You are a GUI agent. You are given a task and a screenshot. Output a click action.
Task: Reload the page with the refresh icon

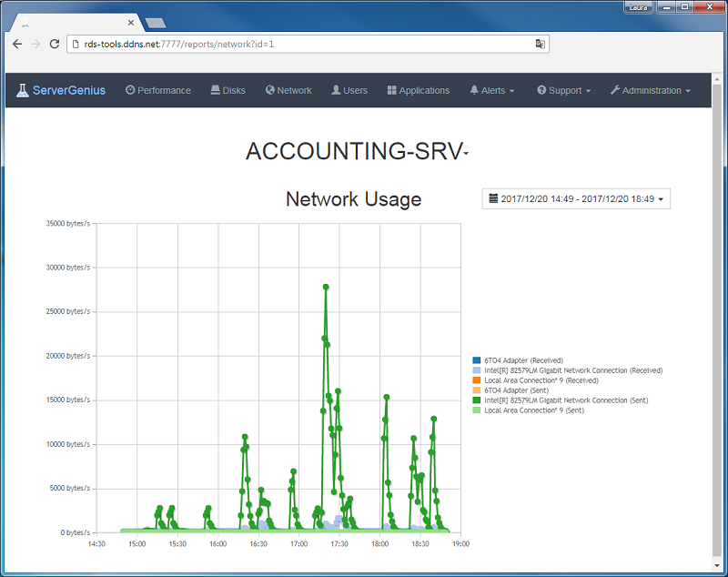(55, 44)
